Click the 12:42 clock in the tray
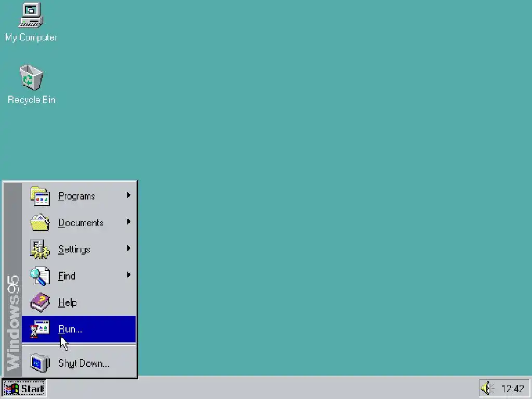Image resolution: width=532 pixels, height=399 pixels. pos(513,389)
